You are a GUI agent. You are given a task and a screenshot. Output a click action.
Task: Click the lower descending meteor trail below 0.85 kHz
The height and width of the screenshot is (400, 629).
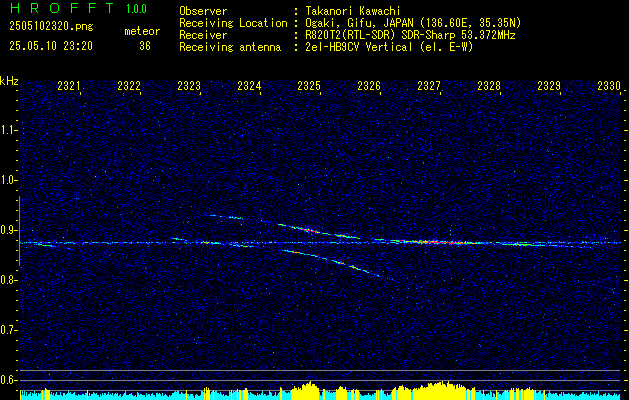(337, 263)
